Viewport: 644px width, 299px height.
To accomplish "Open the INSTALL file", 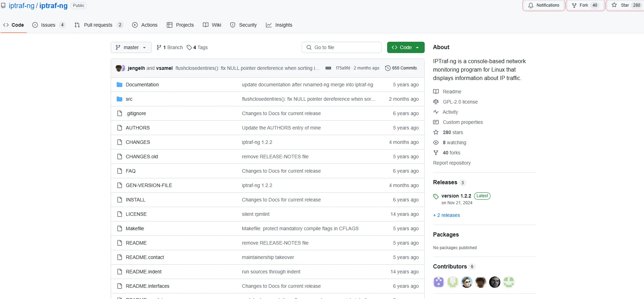I will (x=136, y=200).
